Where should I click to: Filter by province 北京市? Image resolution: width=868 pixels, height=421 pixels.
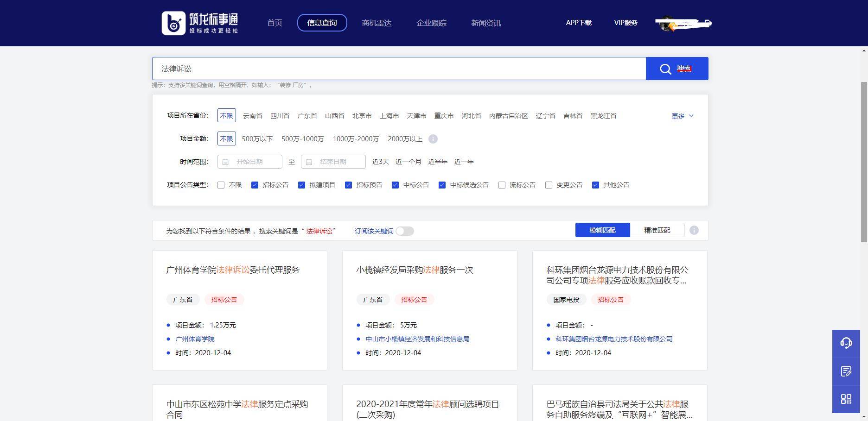click(x=362, y=116)
